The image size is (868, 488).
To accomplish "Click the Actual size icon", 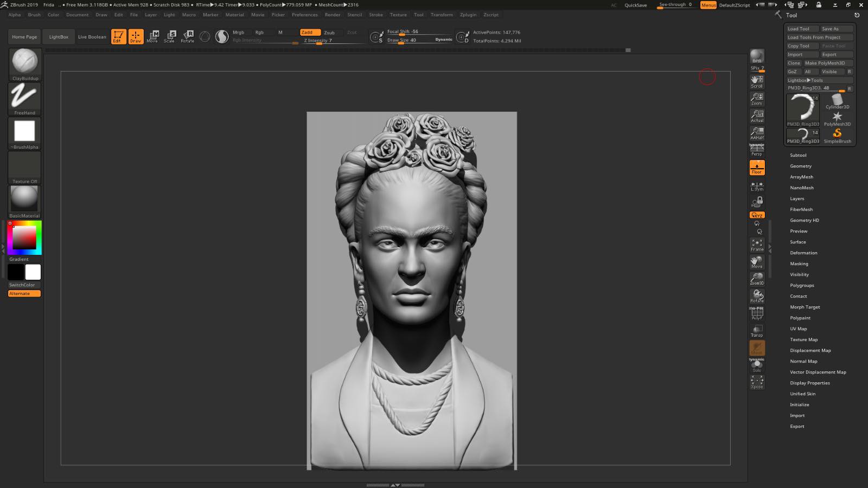I will 757,116.
